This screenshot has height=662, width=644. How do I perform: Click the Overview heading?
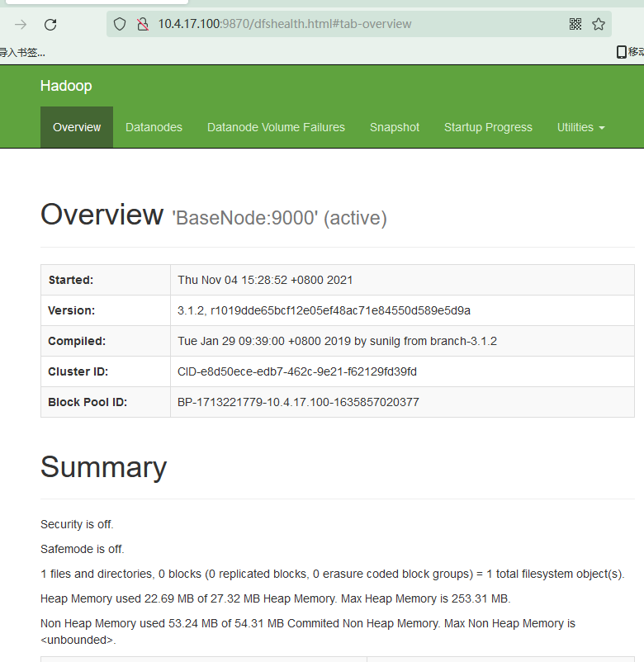coord(102,215)
